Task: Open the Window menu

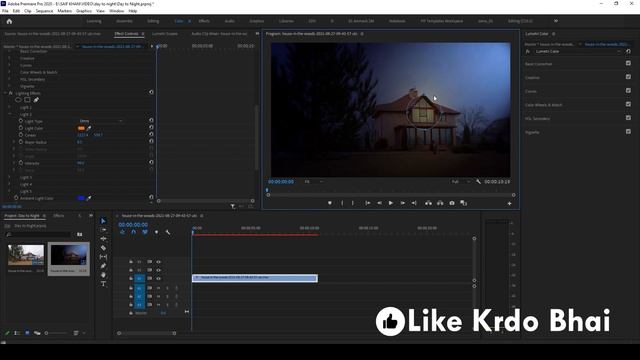Action: pos(116,11)
